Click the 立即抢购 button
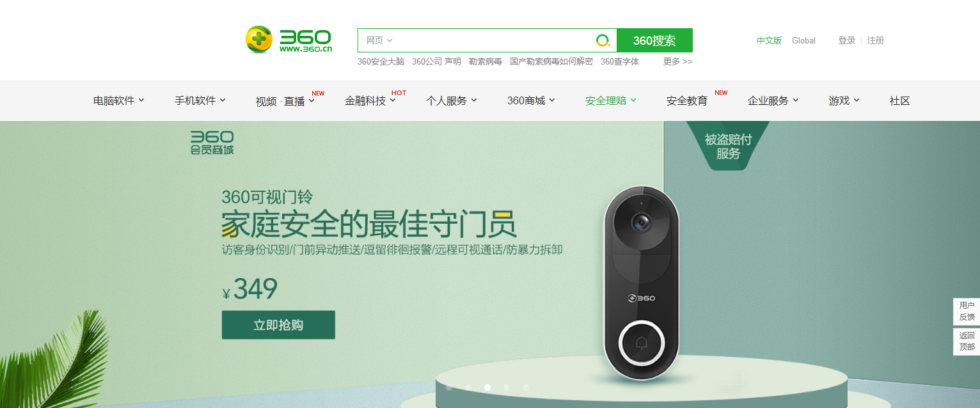The height and width of the screenshot is (408, 980). click(278, 325)
